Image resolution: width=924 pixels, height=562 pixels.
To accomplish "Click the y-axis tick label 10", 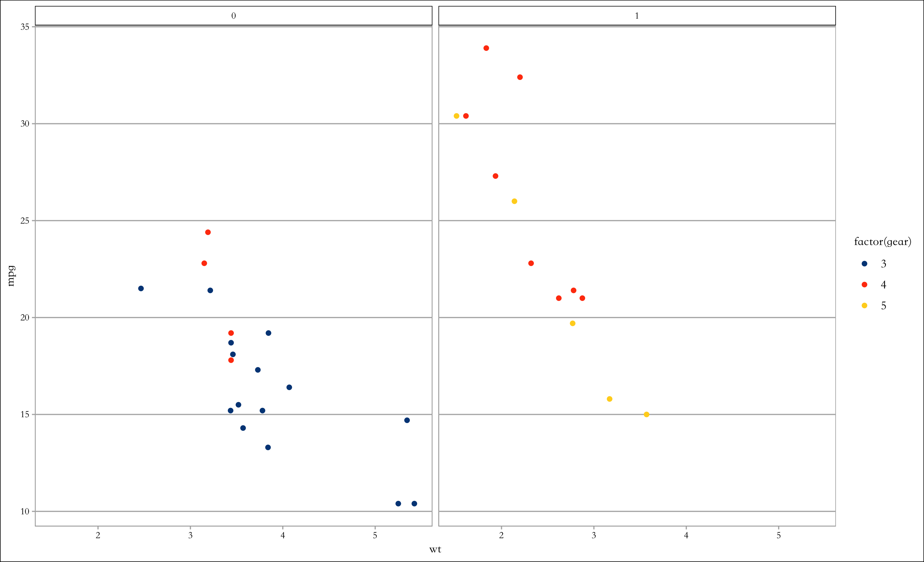I will (25, 511).
